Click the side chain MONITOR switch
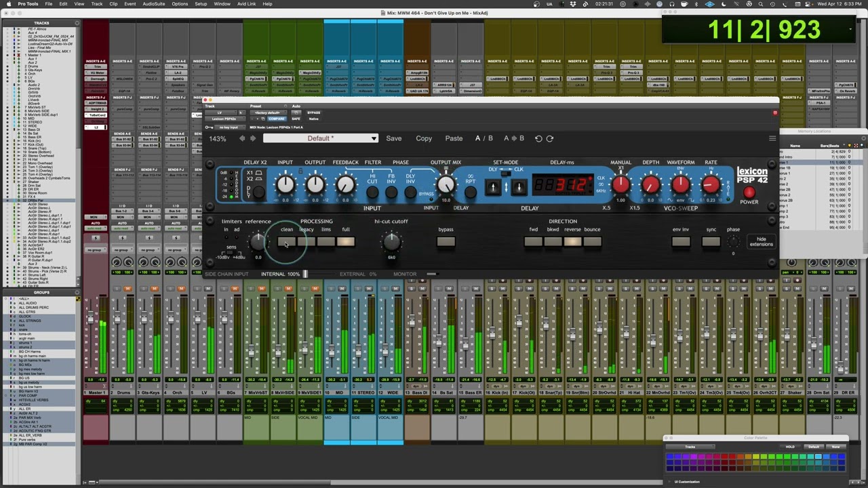This screenshot has height=488, width=868. pos(431,274)
